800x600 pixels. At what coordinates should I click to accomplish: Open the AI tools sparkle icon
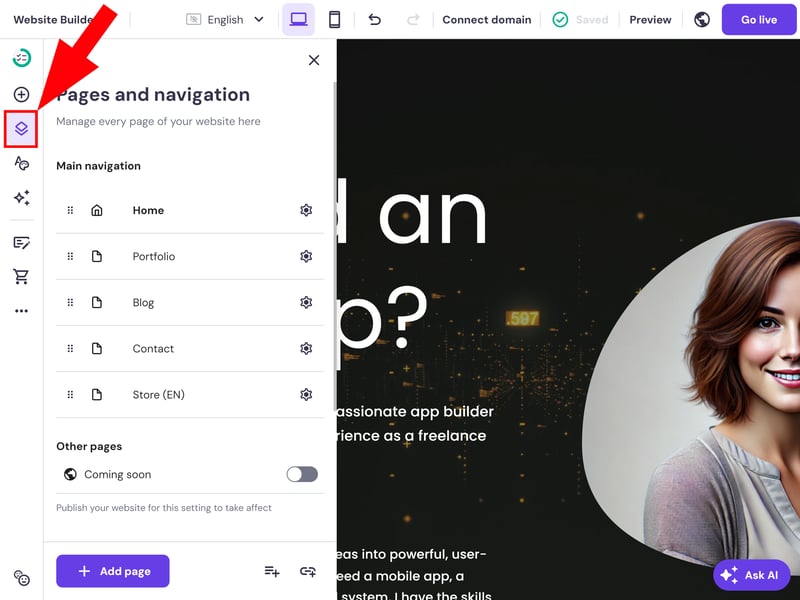(x=21, y=198)
